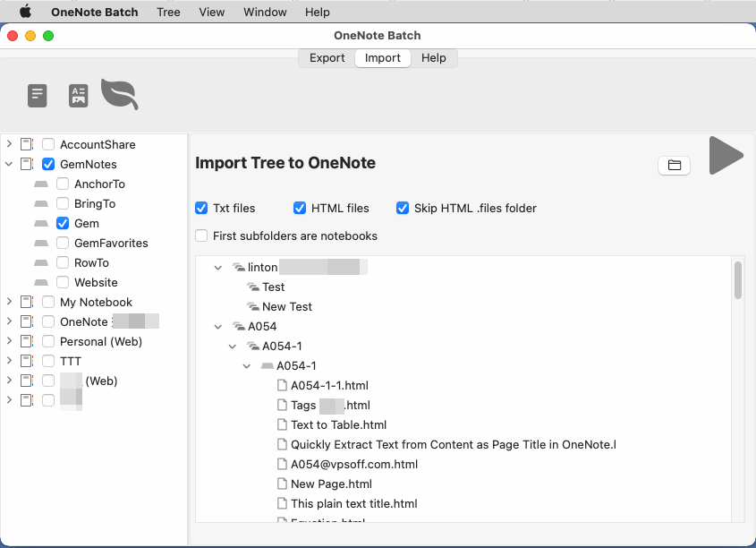Switch to the Export tab

click(x=327, y=58)
